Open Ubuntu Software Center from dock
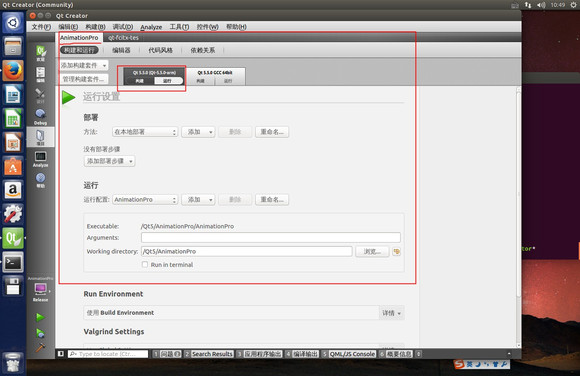 click(x=13, y=166)
